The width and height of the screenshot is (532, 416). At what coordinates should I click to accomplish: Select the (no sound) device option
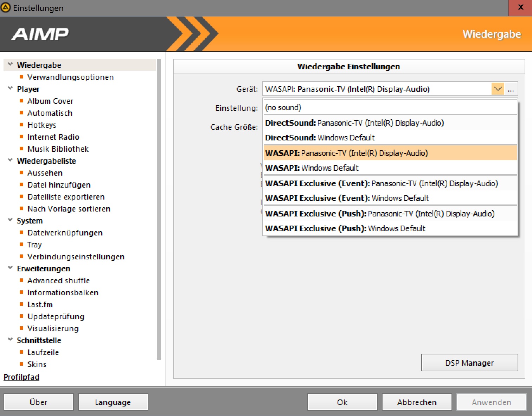(390, 107)
